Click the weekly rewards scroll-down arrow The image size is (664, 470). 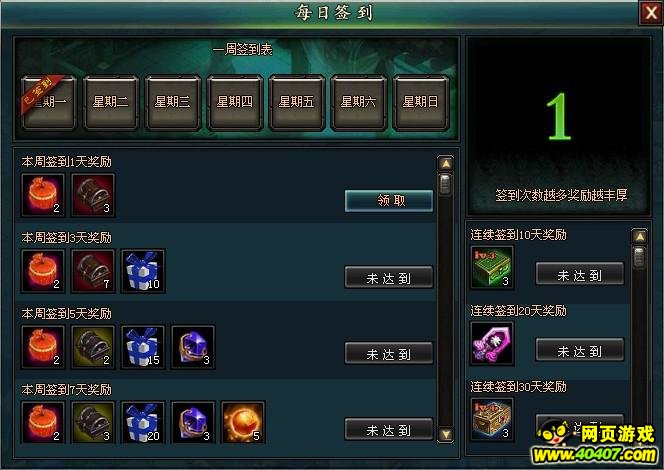click(445, 435)
